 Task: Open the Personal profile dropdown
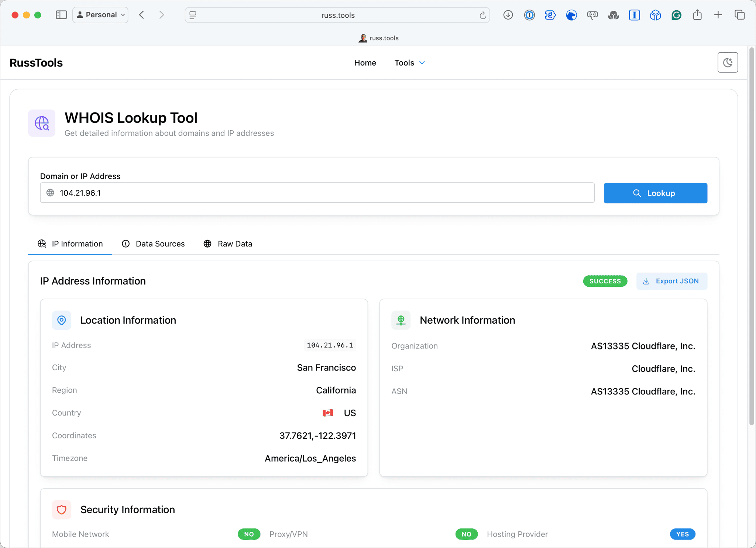tap(100, 15)
